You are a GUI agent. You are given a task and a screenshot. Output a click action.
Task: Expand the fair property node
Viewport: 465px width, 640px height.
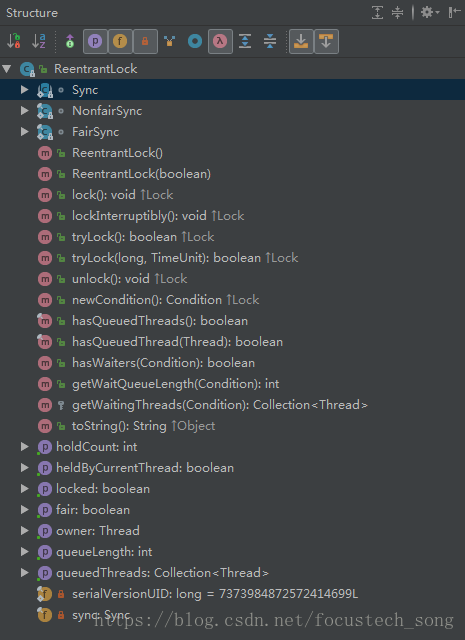pos(24,509)
